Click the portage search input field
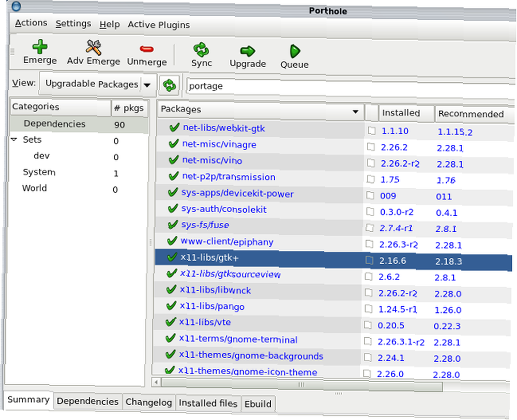The width and height of the screenshot is (517, 420). click(x=349, y=86)
